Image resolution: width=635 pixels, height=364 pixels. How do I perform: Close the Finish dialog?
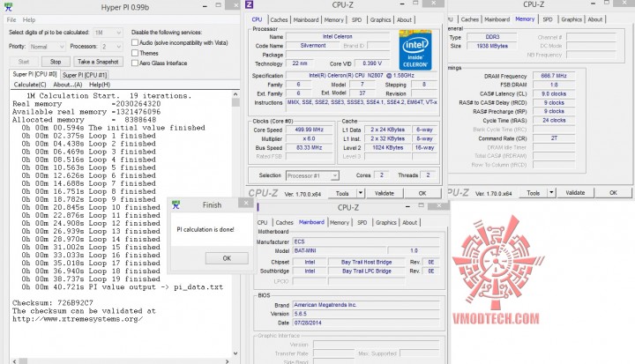tap(246, 202)
